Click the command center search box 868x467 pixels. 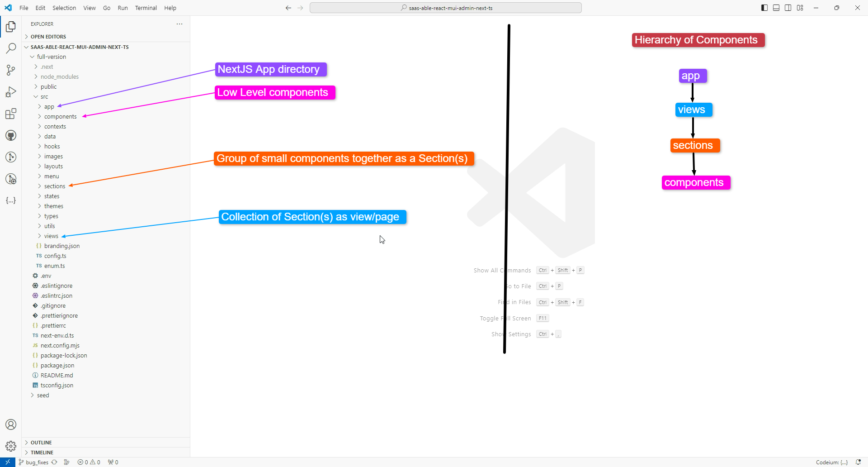tap(446, 8)
